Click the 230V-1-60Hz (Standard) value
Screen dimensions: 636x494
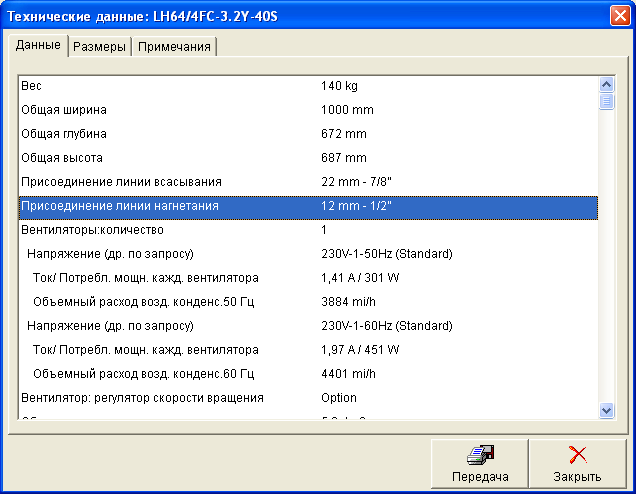(387, 326)
